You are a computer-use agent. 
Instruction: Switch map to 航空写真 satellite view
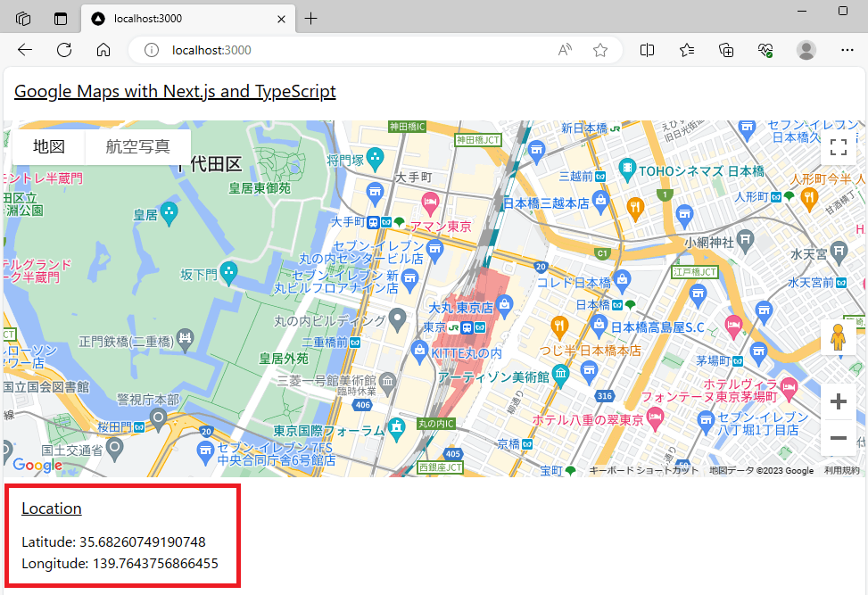click(138, 146)
